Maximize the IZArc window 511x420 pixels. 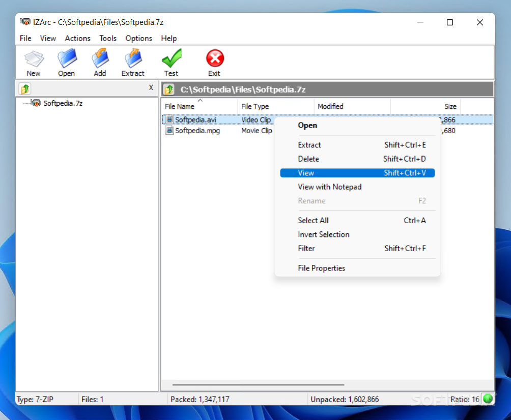(x=450, y=22)
